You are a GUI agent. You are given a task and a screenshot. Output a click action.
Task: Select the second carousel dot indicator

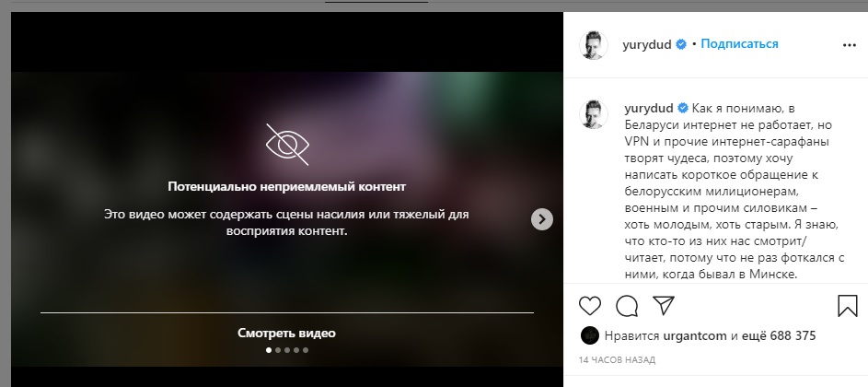[x=278, y=350]
